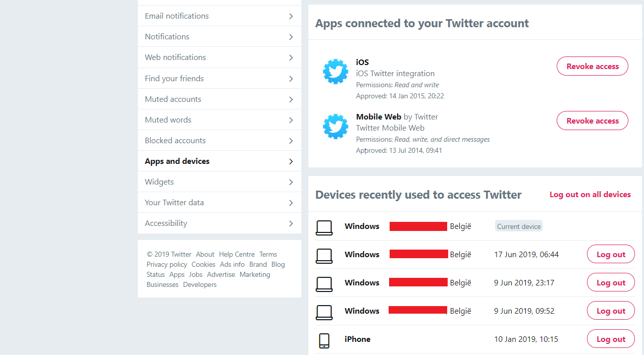The image size is (644, 355).
Task: Click laptop icon for 9 Jun 23:17 session
Action: click(324, 284)
